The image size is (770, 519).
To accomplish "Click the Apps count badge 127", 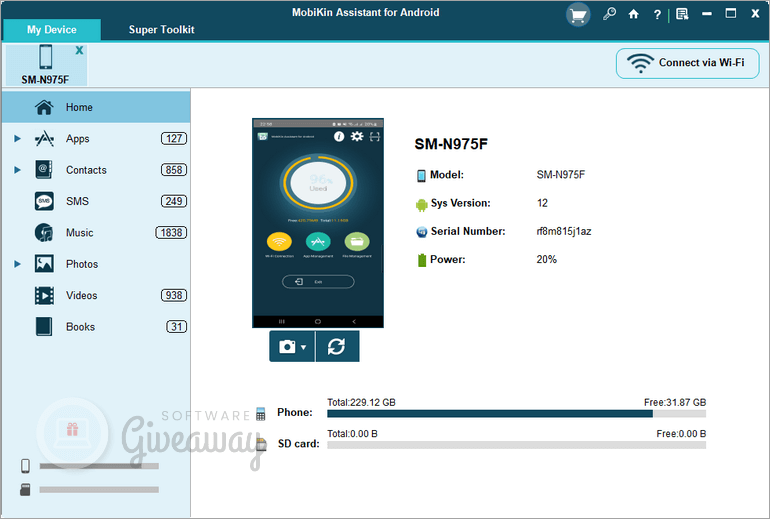I will click(x=174, y=138).
